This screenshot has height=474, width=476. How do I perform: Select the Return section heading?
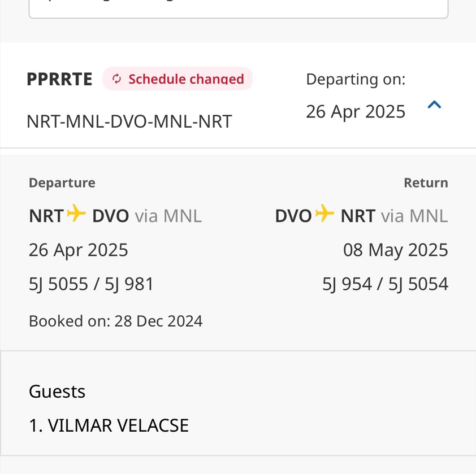pos(426,182)
